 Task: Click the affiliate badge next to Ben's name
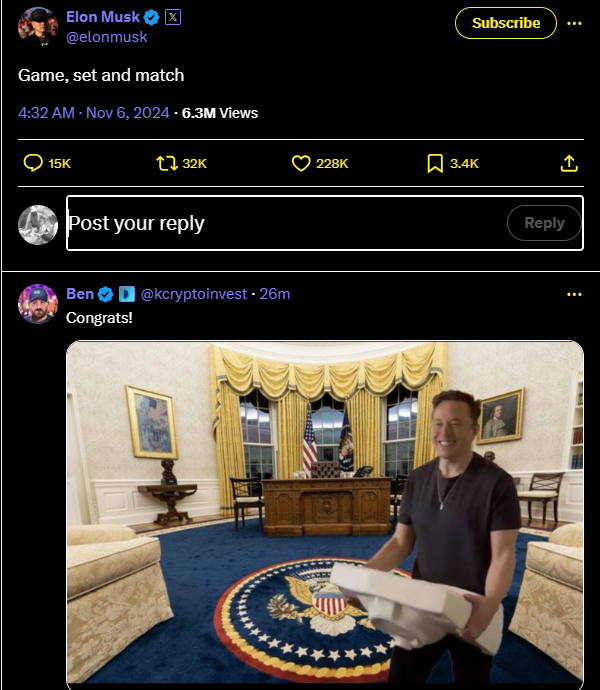(x=127, y=294)
